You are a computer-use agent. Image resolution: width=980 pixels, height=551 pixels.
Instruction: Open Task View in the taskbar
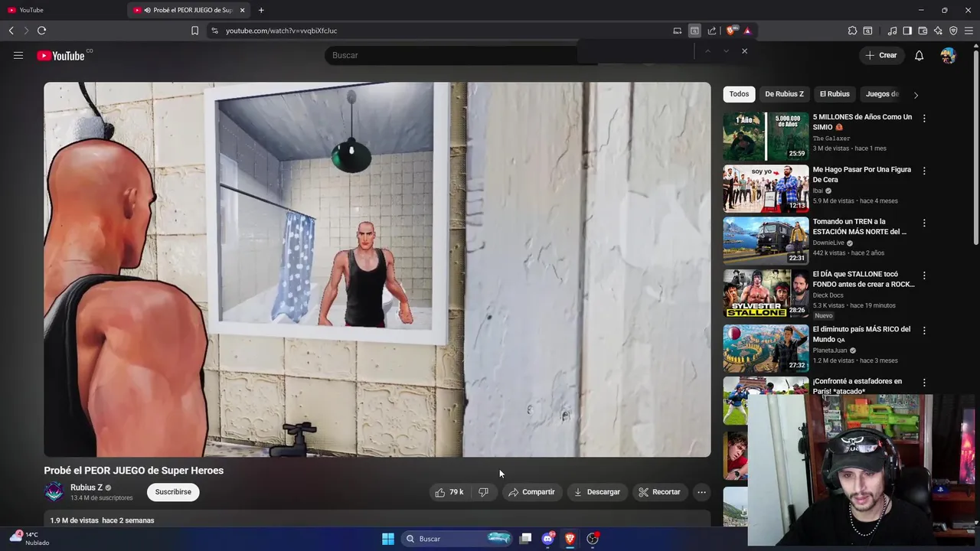525,539
